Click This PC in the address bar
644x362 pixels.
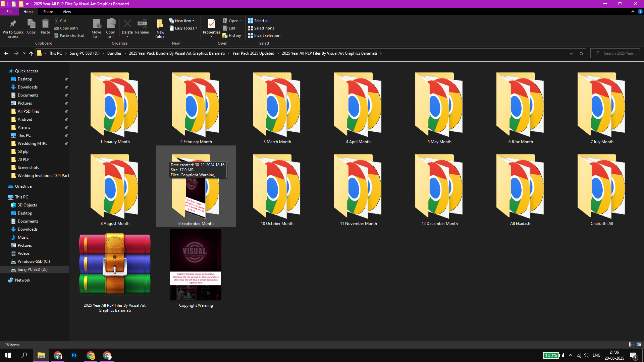point(55,53)
